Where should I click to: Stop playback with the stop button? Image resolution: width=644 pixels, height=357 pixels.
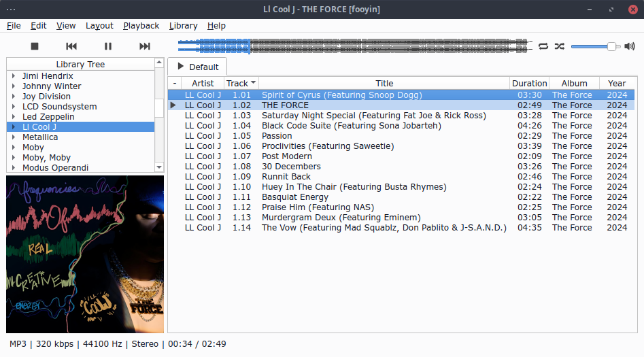coord(35,46)
